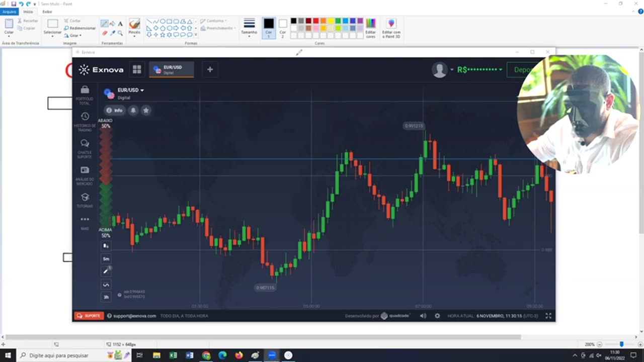Open Word from the taskbar

190,355
